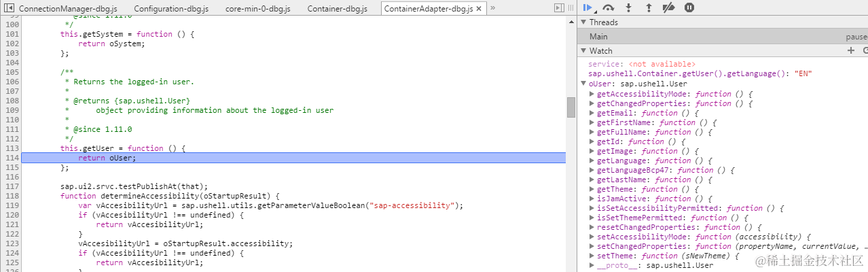Click 'this.getUser = function ()' code text

123,148
